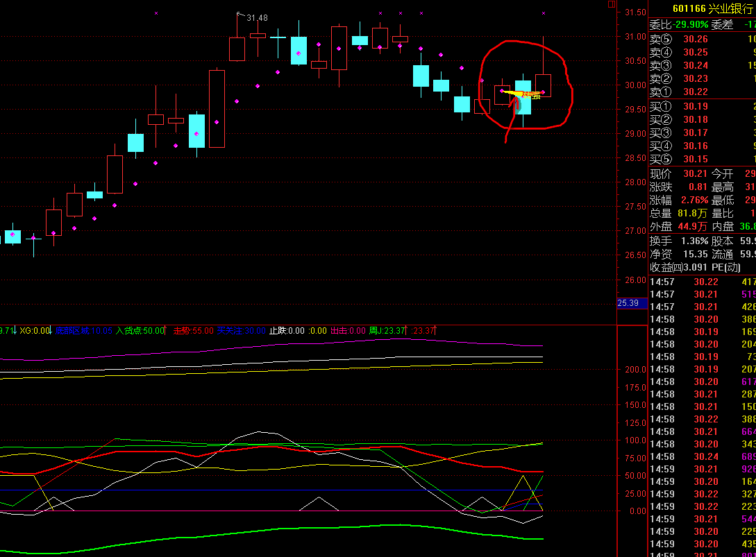Click the yellow signal arrow inside the red circle
The image size is (756, 557).
coord(512,94)
